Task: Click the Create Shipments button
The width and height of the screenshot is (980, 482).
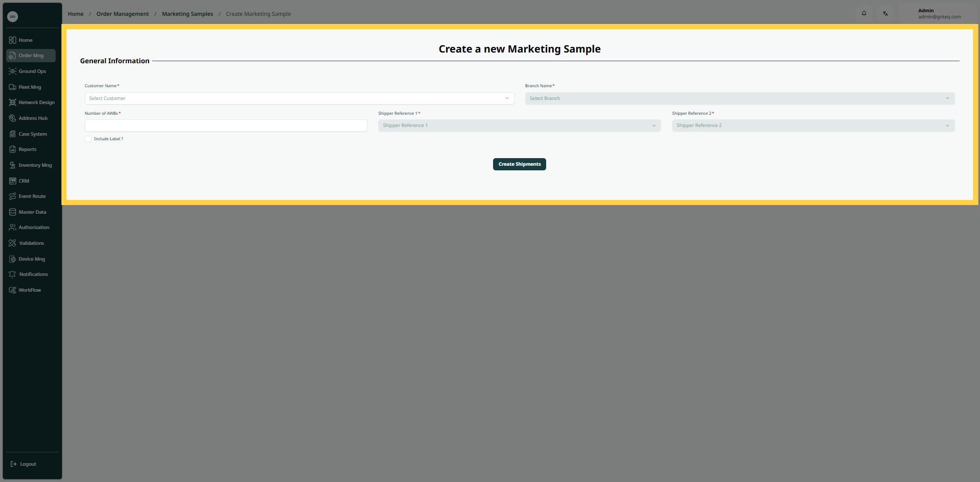Action: pyautogui.click(x=519, y=164)
